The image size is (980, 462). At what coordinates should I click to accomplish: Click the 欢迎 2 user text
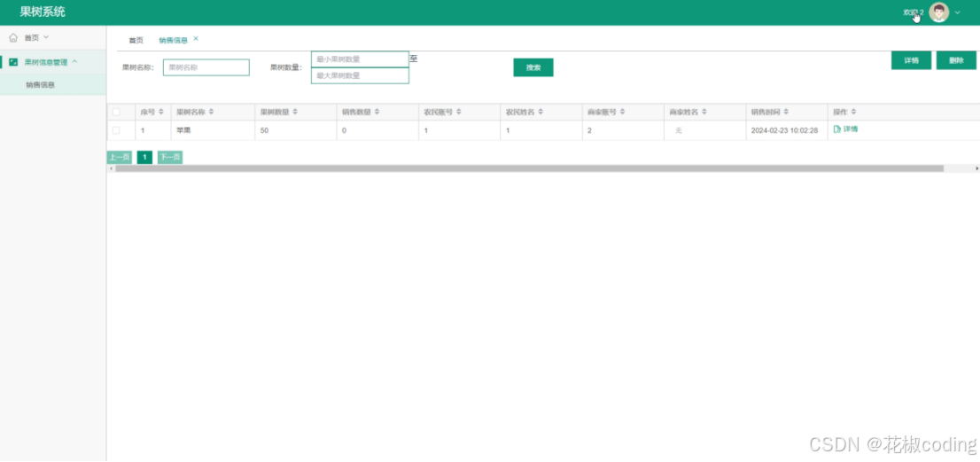click(914, 12)
